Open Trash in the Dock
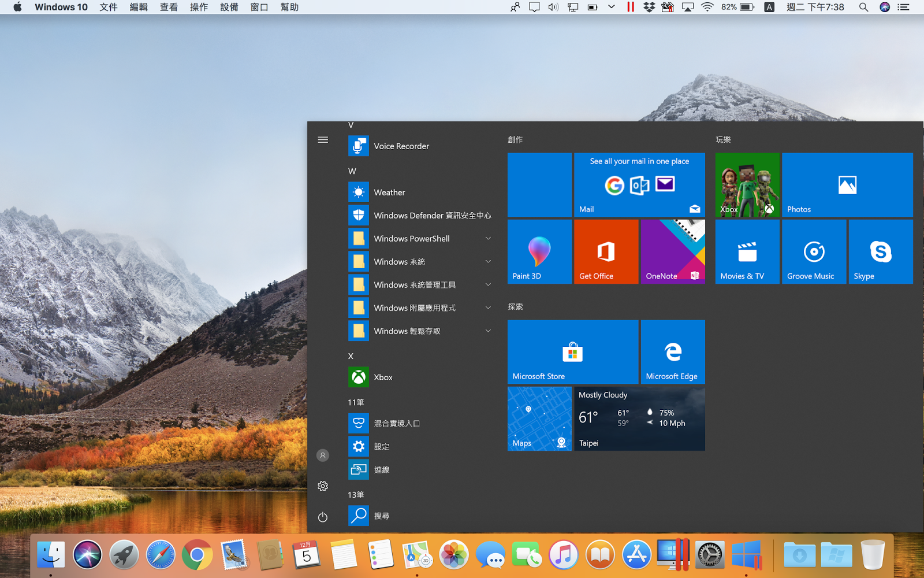The image size is (924, 578). (x=873, y=555)
